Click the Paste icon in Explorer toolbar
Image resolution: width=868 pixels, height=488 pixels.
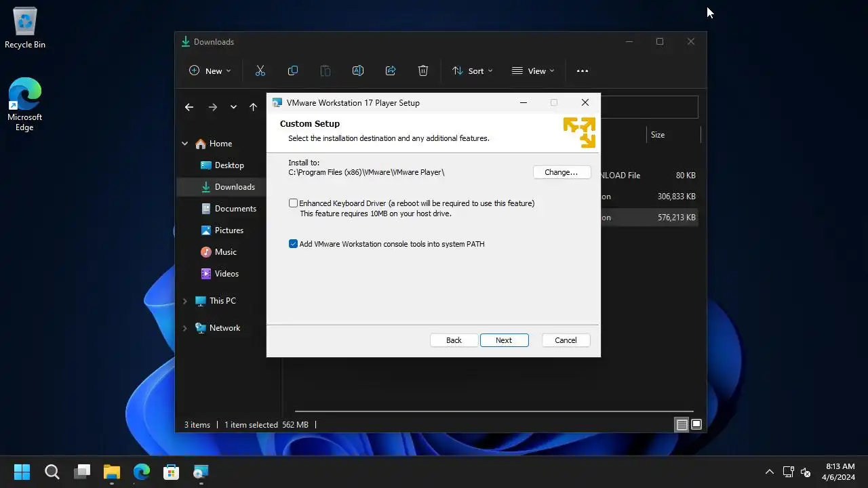click(325, 70)
